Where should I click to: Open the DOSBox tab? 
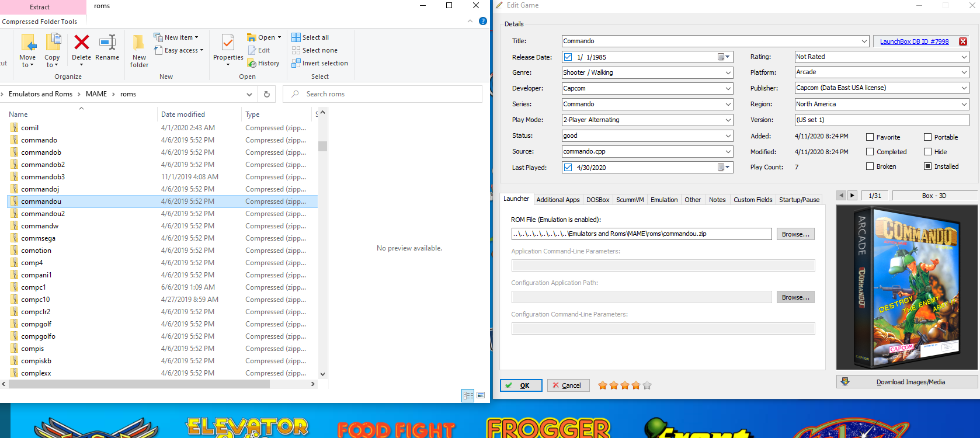click(597, 200)
